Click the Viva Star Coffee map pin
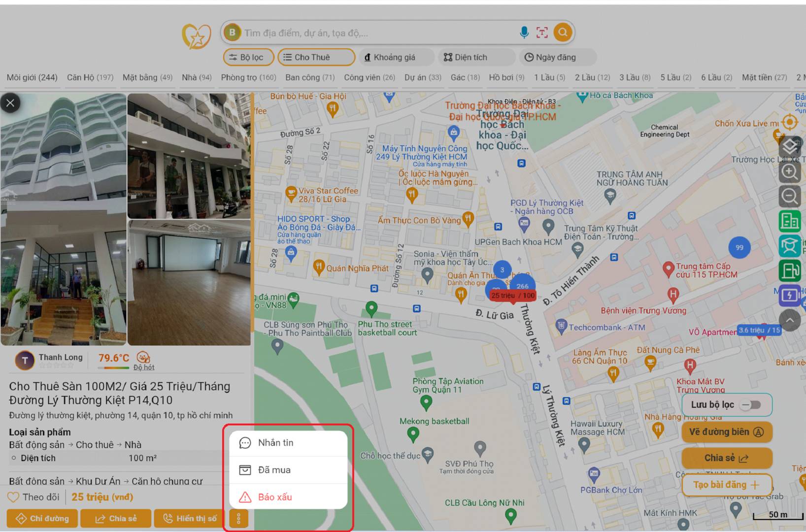 pyautogui.click(x=291, y=193)
